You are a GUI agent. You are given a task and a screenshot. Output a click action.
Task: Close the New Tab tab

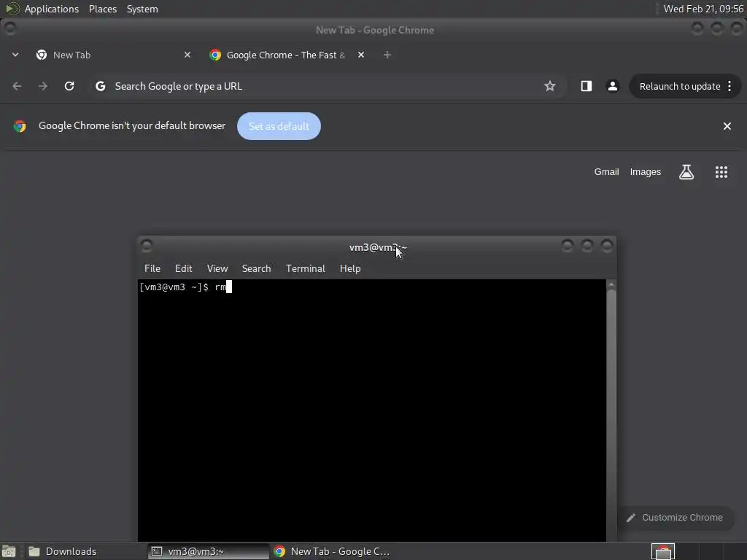pos(187,55)
